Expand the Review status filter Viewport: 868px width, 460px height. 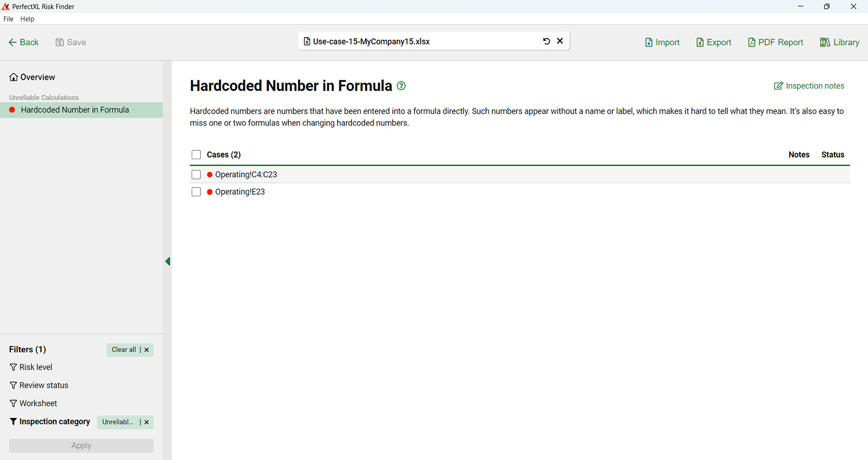click(39, 385)
